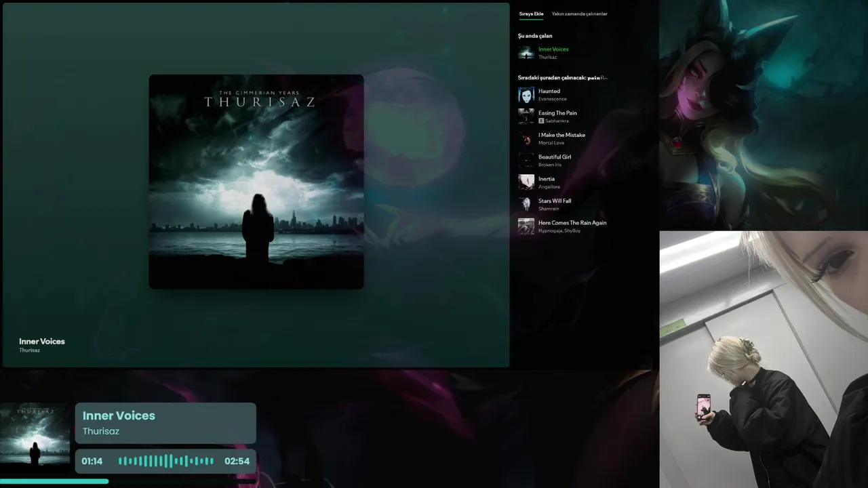This screenshot has width=868, height=488.
Task: Open the Broken Iris artist link
Action: 550,165
